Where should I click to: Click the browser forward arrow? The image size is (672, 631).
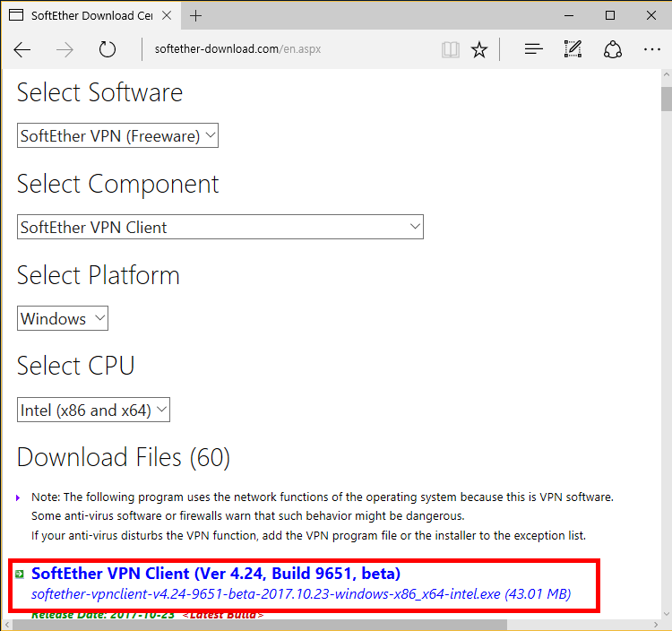(65, 49)
